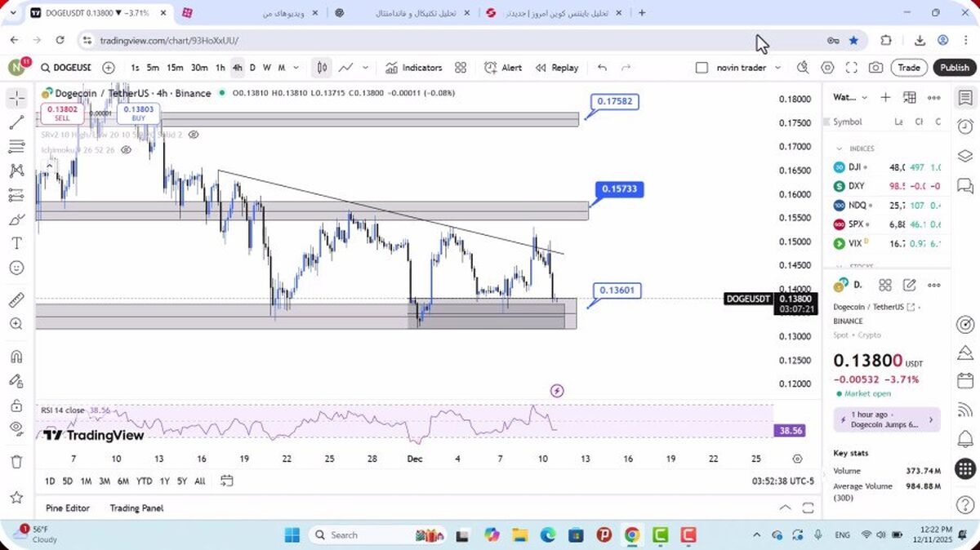Image resolution: width=980 pixels, height=550 pixels.
Task: Select the trend line drawing tool
Action: pyautogui.click(x=16, y=122)
